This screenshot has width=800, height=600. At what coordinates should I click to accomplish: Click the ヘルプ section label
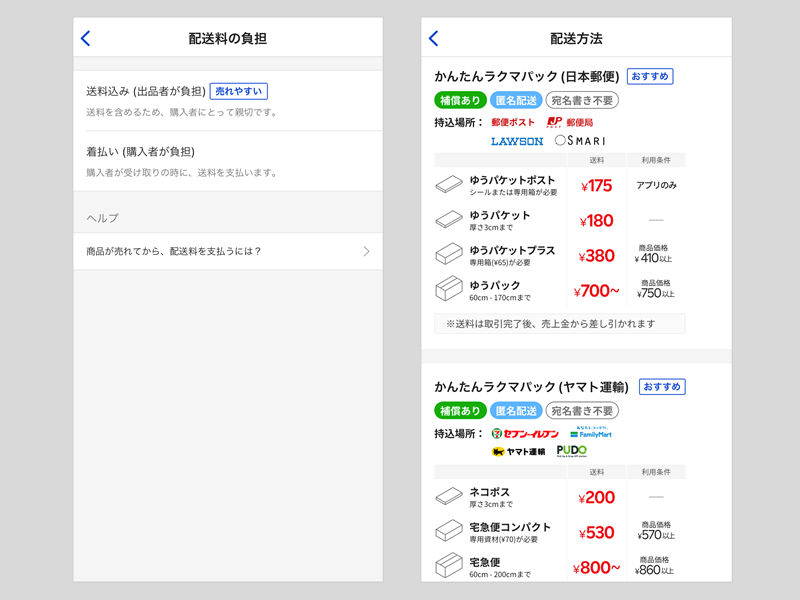click(103, 218)
